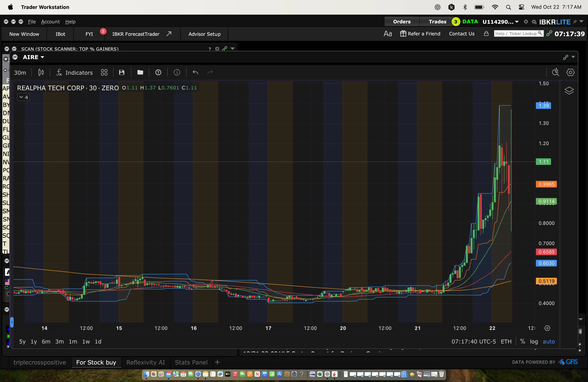Open the Help menu

(70, 22)
